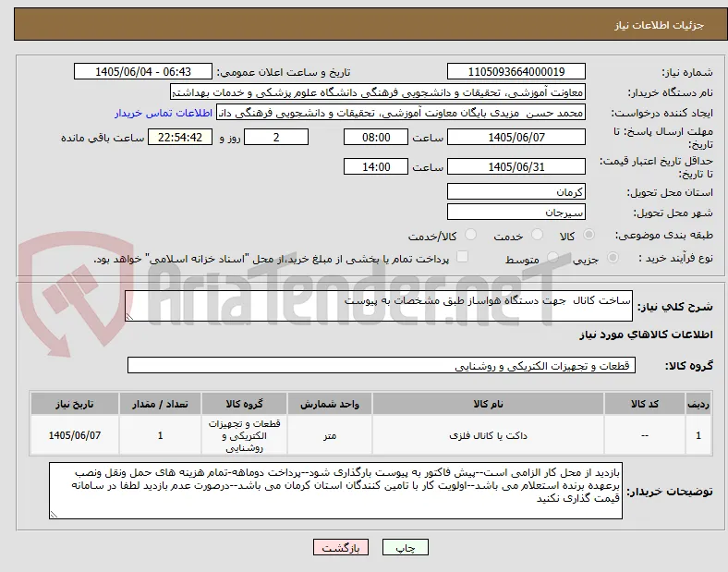Click the validity time 14:00 field
This screenshot has width=728, height=572.
pos(376,166)
